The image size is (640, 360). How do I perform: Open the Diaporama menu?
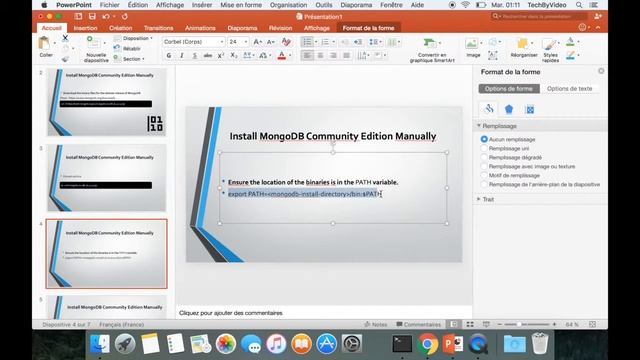click(356, 5)
